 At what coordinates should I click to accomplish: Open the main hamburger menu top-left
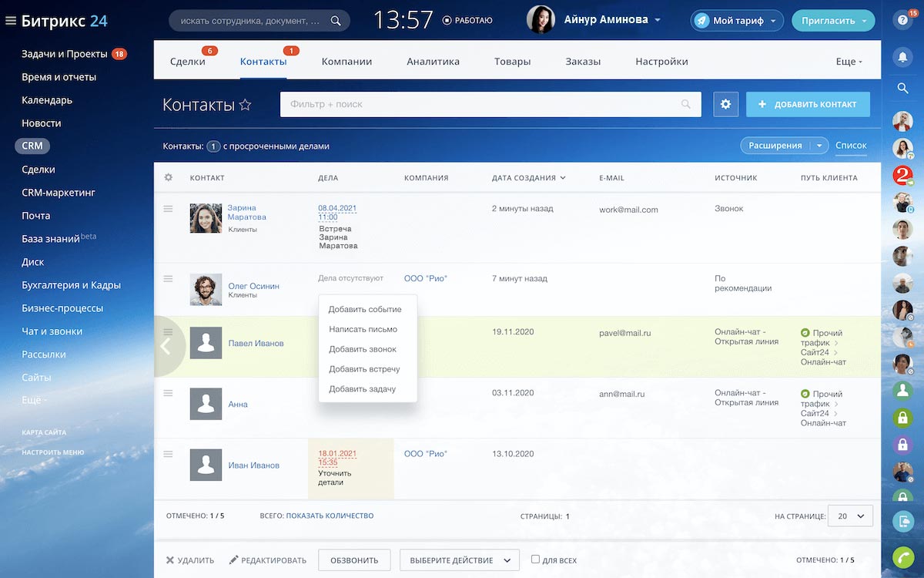click(x=11, y=21)
